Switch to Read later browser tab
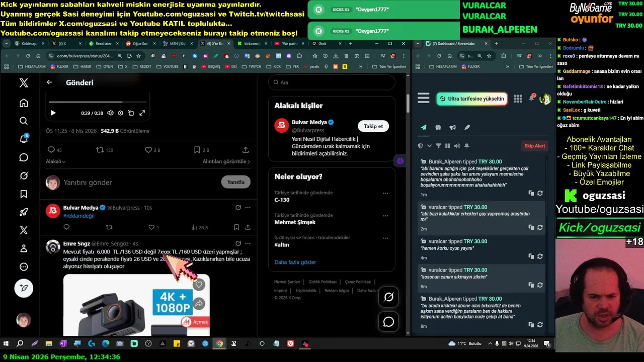Viewport: 644px width, 362px height. point(103,44)
